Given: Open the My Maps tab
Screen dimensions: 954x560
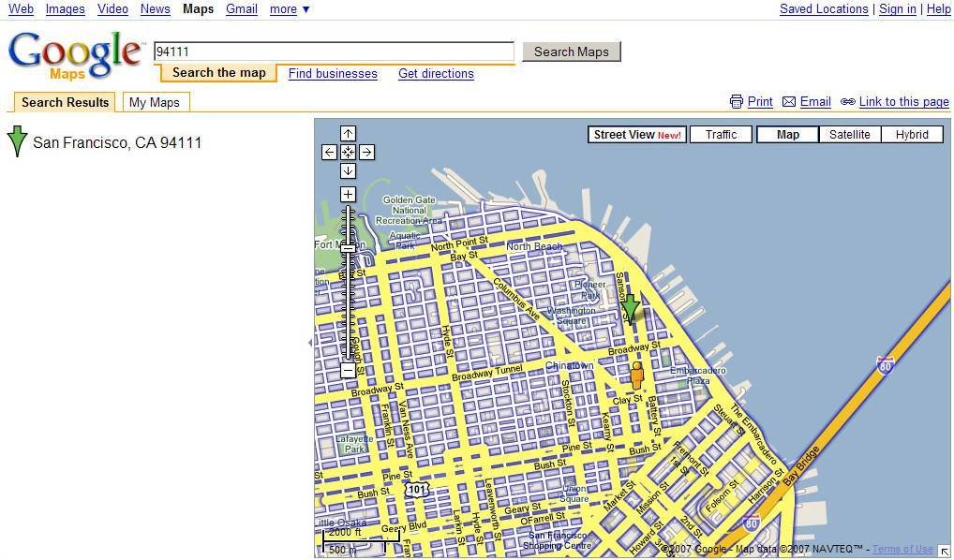Looking at the screenshot, I should [x=155, y=102].
